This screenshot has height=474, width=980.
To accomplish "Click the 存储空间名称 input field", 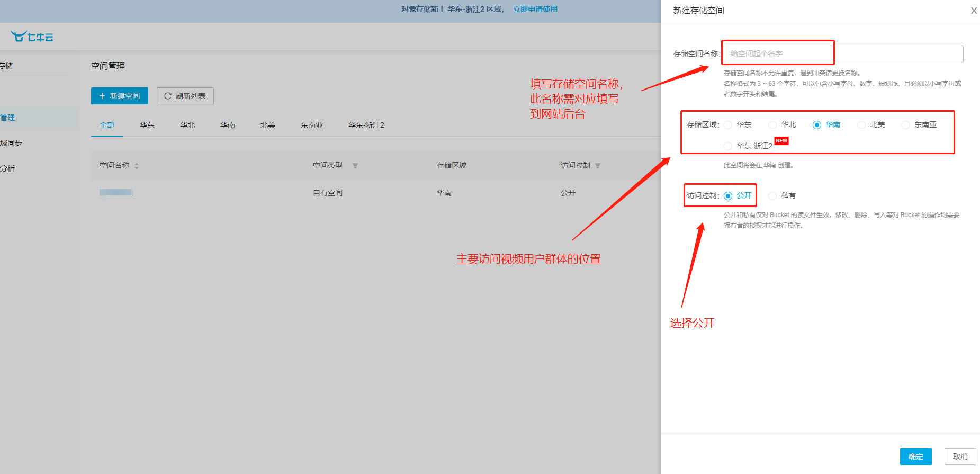I will 843,53.
